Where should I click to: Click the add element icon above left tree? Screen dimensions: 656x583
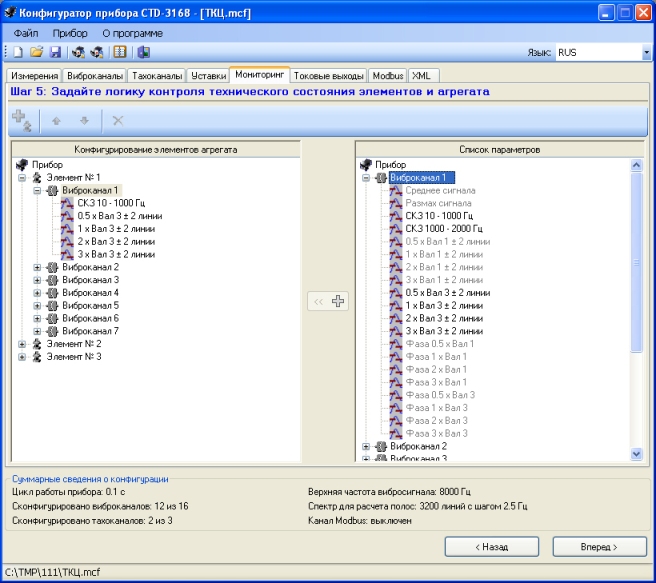[x=22, y=120]
